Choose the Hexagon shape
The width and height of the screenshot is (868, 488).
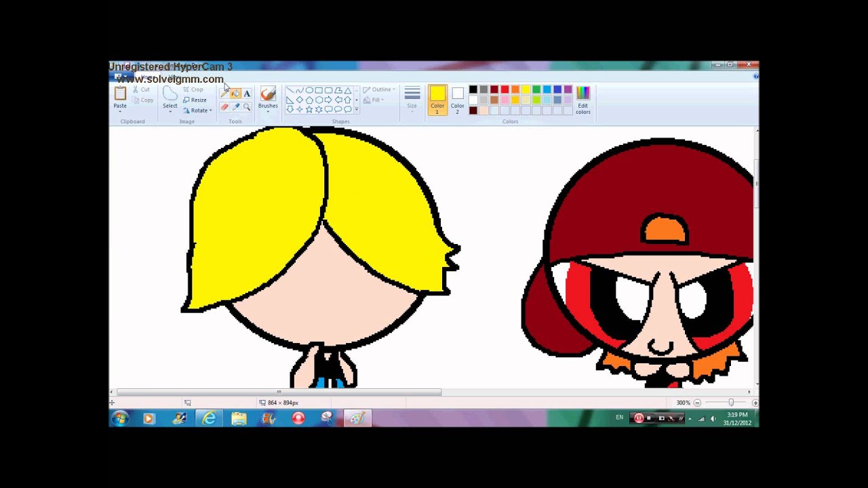click(319, 100)
